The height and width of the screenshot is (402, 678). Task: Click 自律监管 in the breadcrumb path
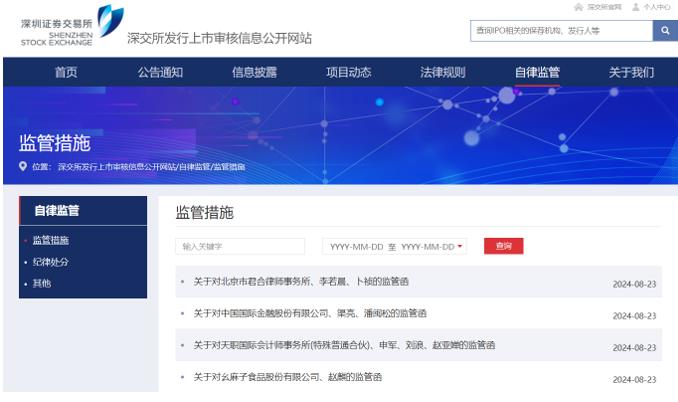pos(195,167)
